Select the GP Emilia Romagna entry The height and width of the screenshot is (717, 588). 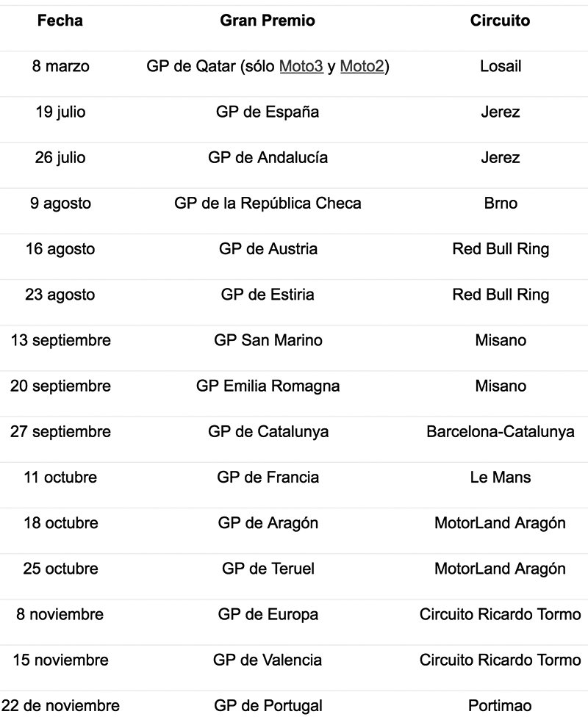tap(268, 386)
